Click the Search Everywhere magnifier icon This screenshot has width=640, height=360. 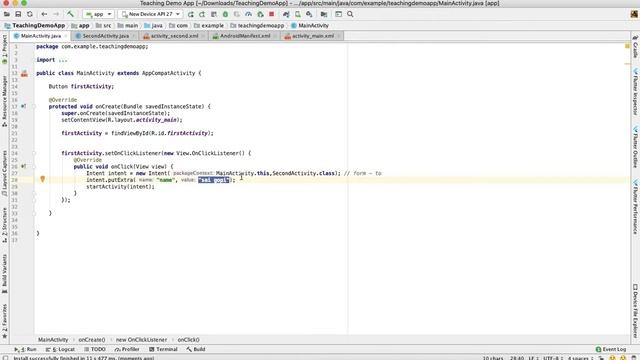coord(350,14)
